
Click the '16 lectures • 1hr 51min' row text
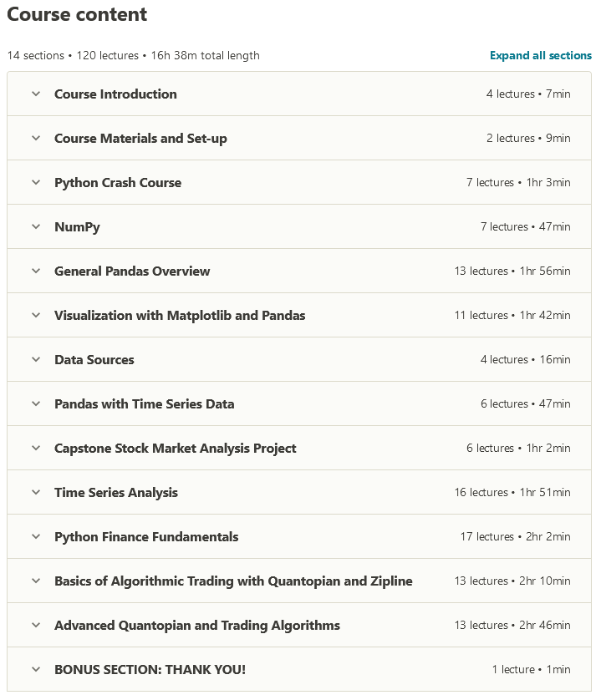click(x=512, y=493)
